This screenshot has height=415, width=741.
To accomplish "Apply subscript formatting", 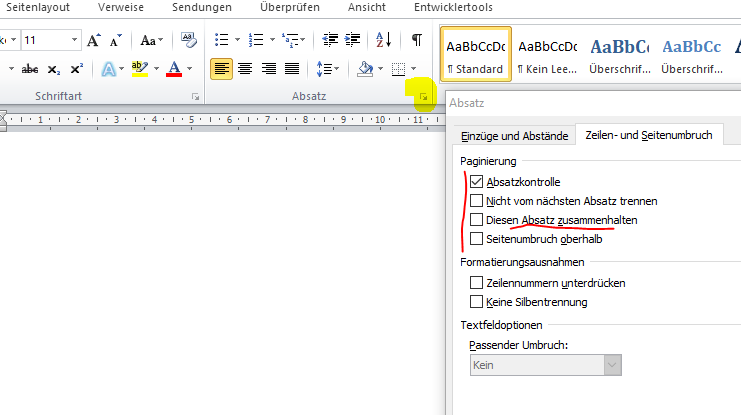I will pos(54,69).
